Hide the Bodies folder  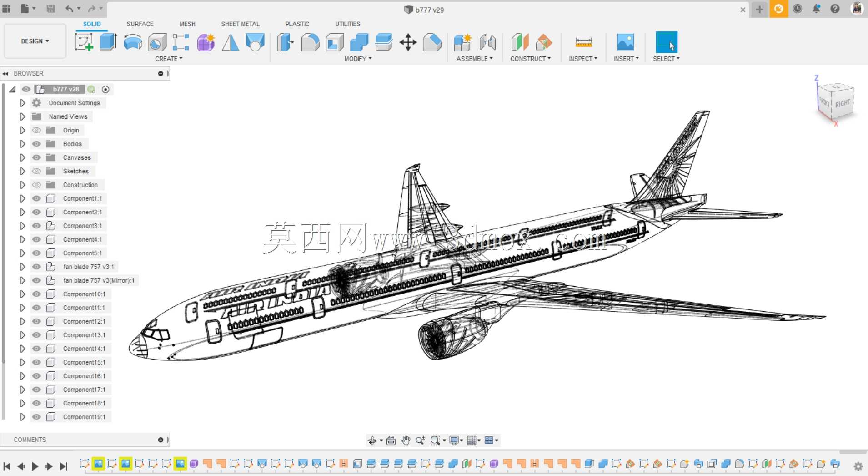[x=36, y=144]
